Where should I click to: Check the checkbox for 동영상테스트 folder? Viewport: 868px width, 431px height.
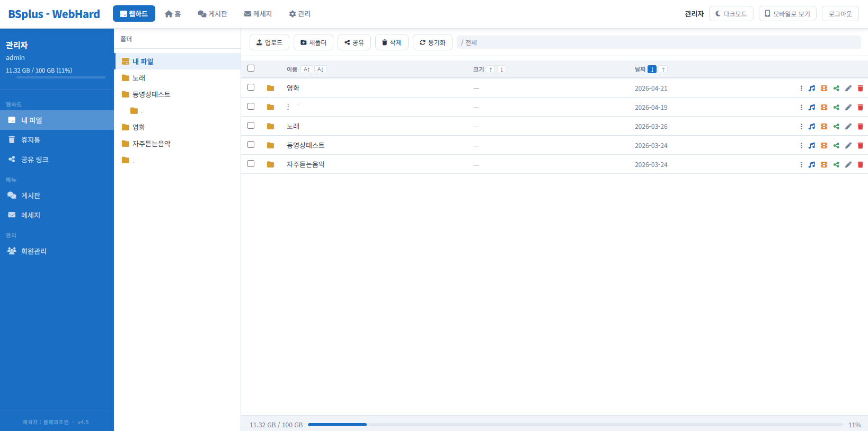click(x=251, y=145)
